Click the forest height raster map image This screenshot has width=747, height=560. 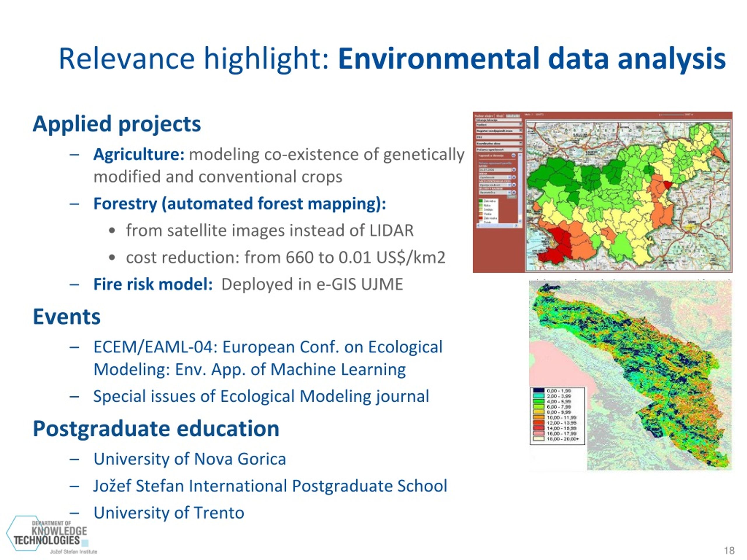(630, 375)
